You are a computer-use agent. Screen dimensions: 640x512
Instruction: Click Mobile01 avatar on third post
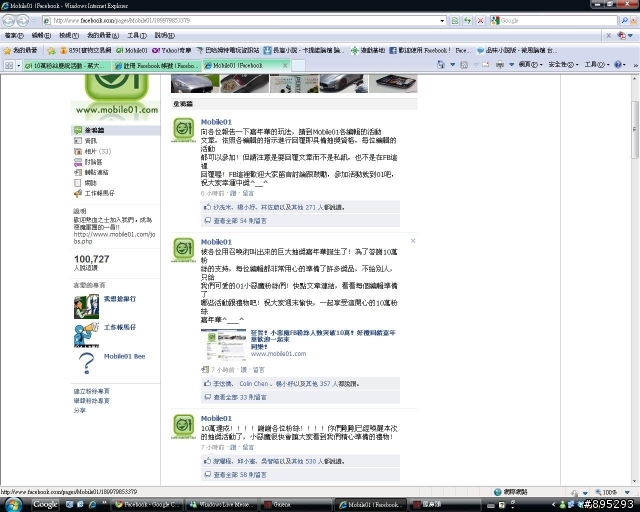184,425
